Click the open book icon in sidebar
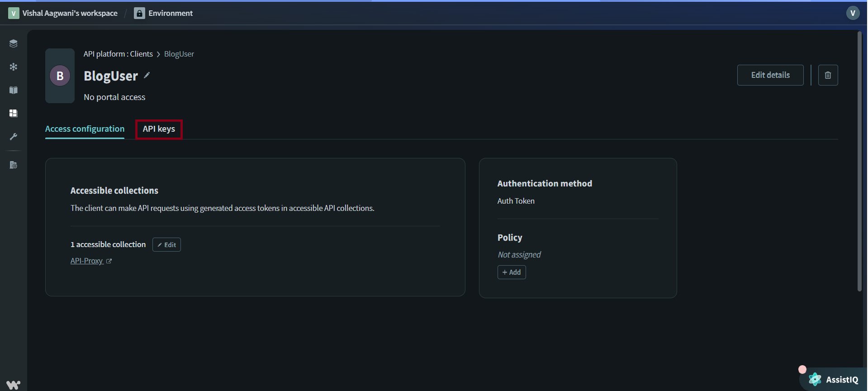 [x=14, y=90]
